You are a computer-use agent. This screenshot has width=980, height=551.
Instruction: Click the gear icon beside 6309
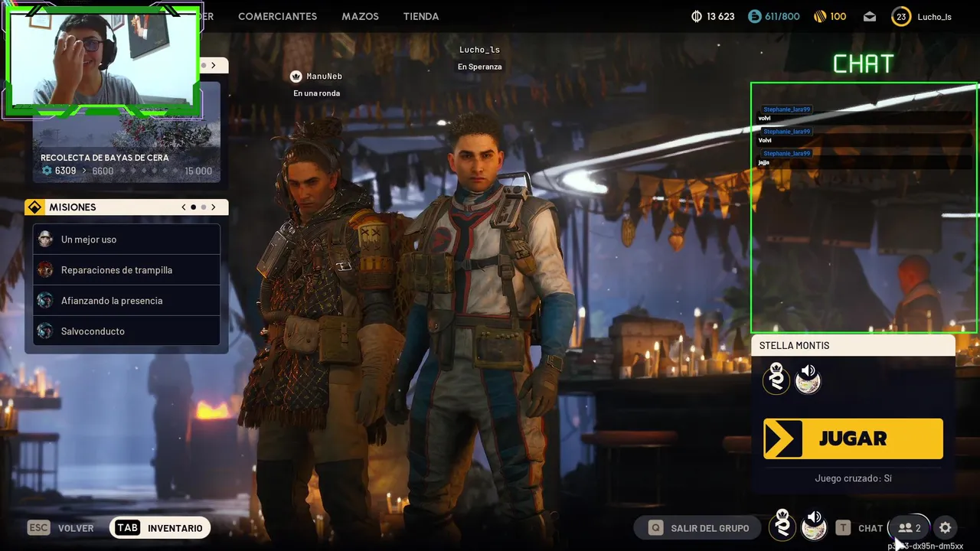point(47,171)
